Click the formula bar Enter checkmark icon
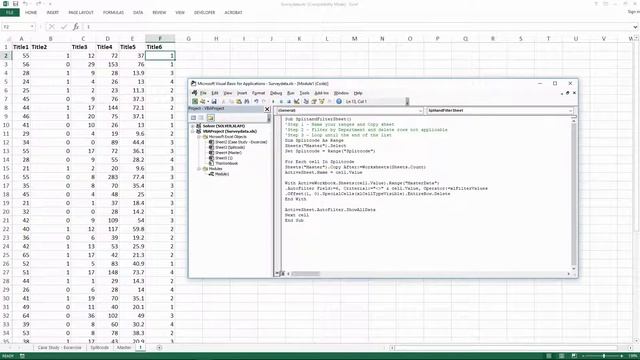The height and width of the screenshot is (360, 640). (x=64, y=27)
